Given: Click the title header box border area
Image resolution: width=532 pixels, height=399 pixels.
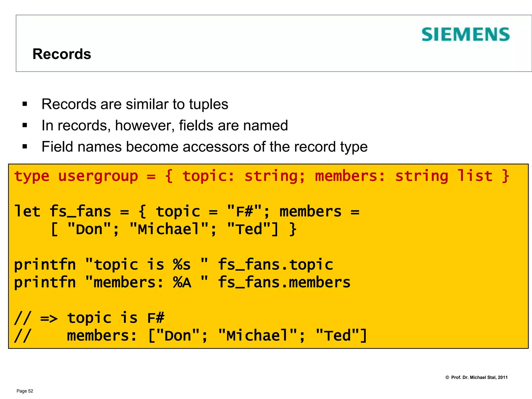Looking at the screenshot, I should [274, 43].
